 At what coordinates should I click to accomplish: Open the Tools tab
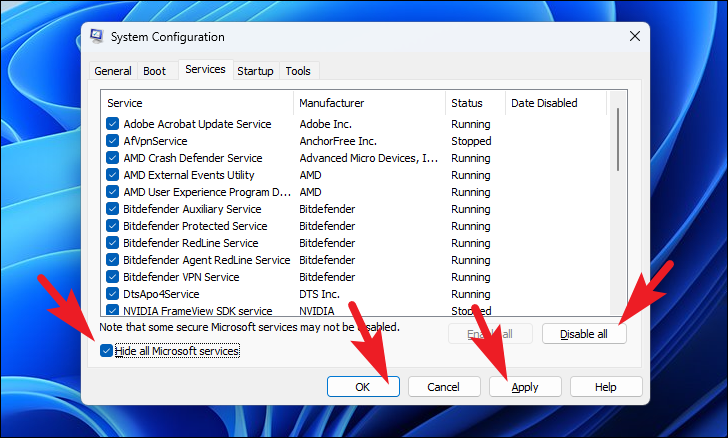298,71
